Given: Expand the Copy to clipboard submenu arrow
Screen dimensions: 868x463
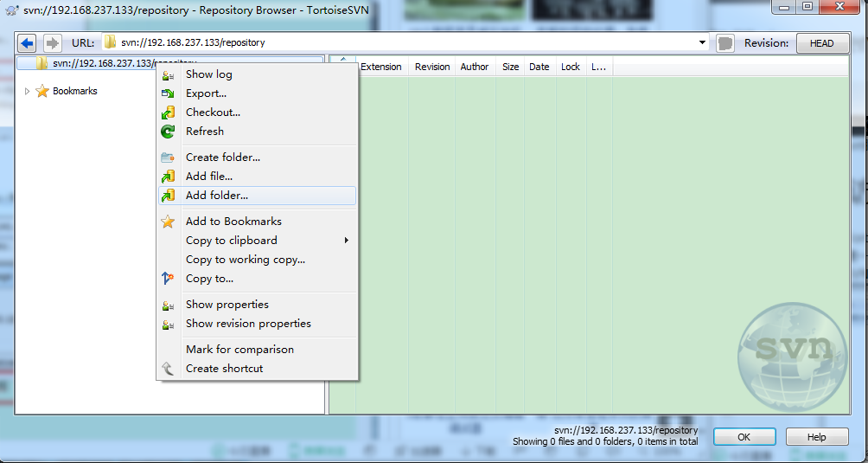Looking at the screenshot, I should pos(347,241).
